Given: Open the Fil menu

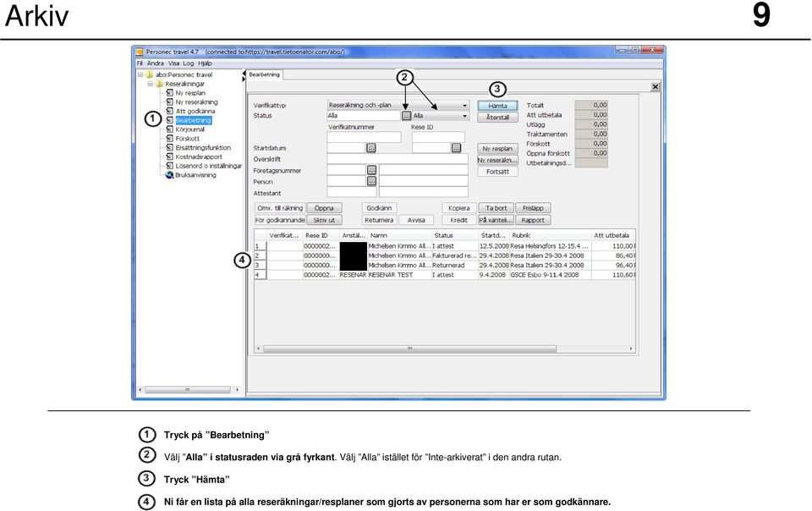Looking at the screenshot, I should coord(140,63).
